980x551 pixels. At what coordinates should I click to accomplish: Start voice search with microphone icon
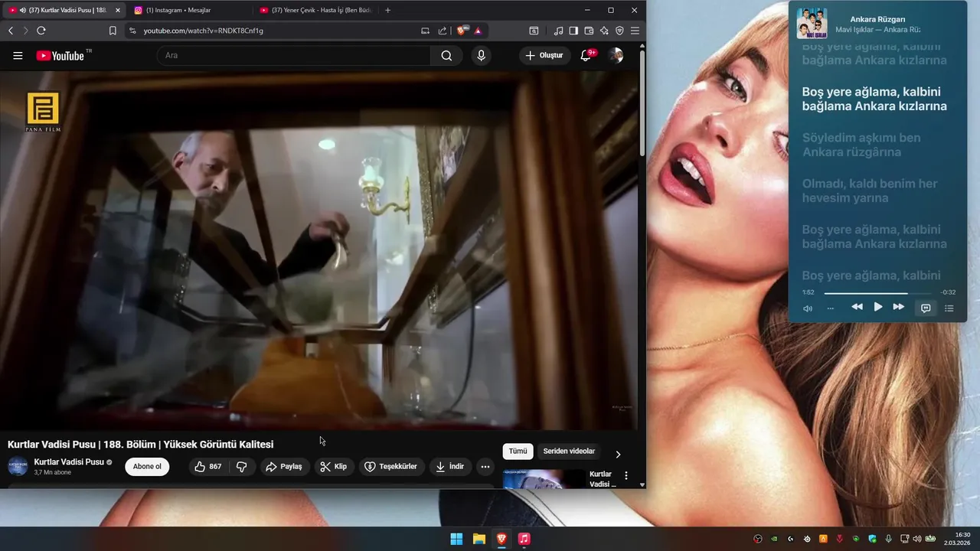481,55
